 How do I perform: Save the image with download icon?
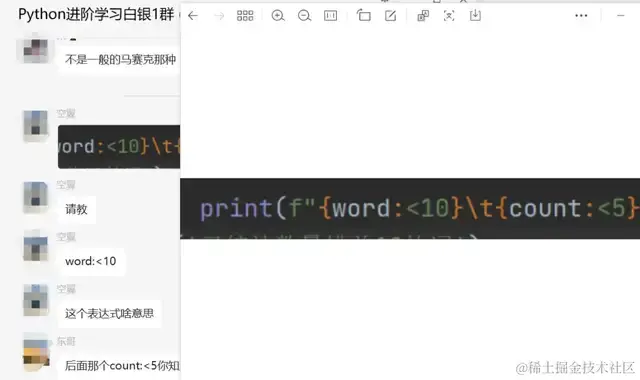[475, 16]
